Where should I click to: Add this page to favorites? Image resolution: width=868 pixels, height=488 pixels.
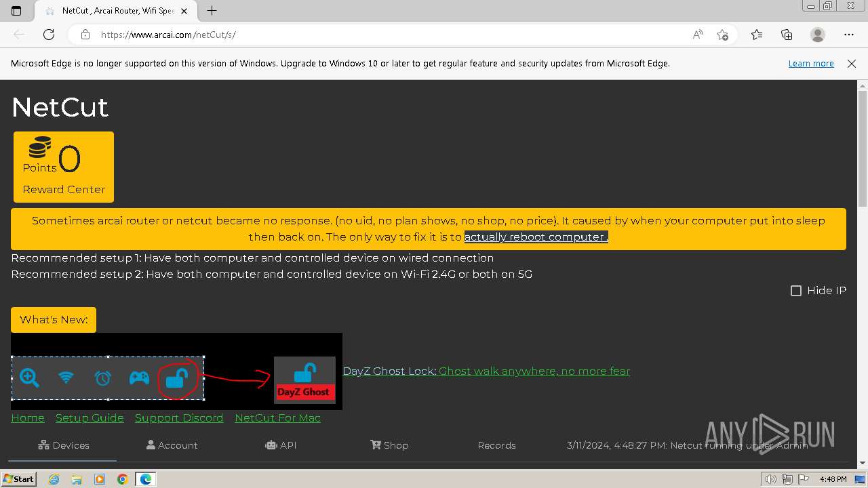(x=723, y=35)
